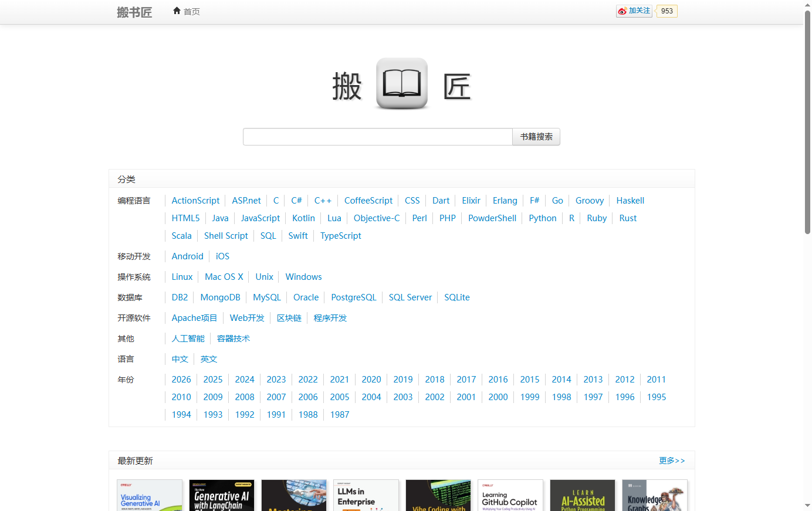The image size is (812, 511).
Task: Open the Go language category
Action: click(x=557, y=201)
